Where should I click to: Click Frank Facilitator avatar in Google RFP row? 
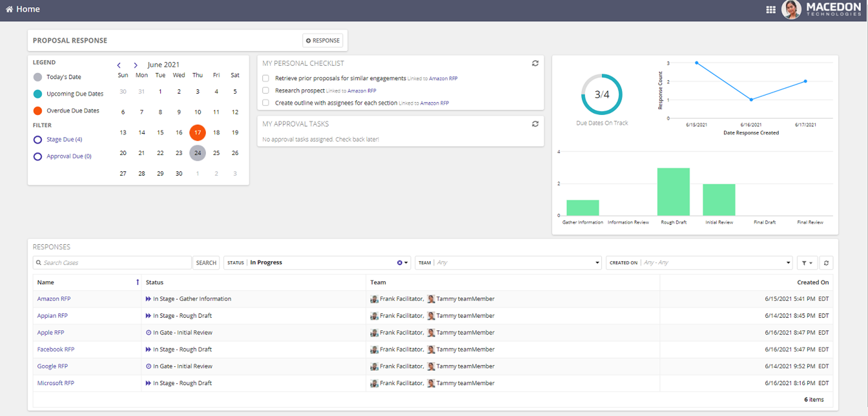coord(374,366)
